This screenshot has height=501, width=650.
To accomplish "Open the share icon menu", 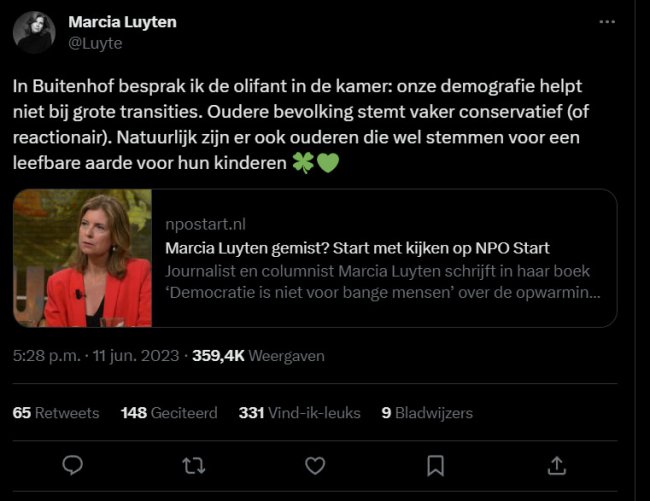I will 557,465.
